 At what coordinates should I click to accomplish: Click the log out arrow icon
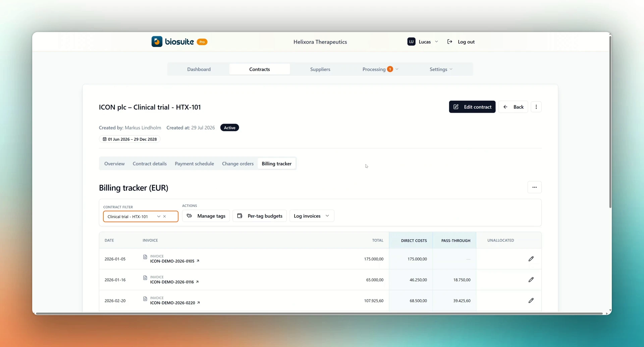click(x=450, y=42)
